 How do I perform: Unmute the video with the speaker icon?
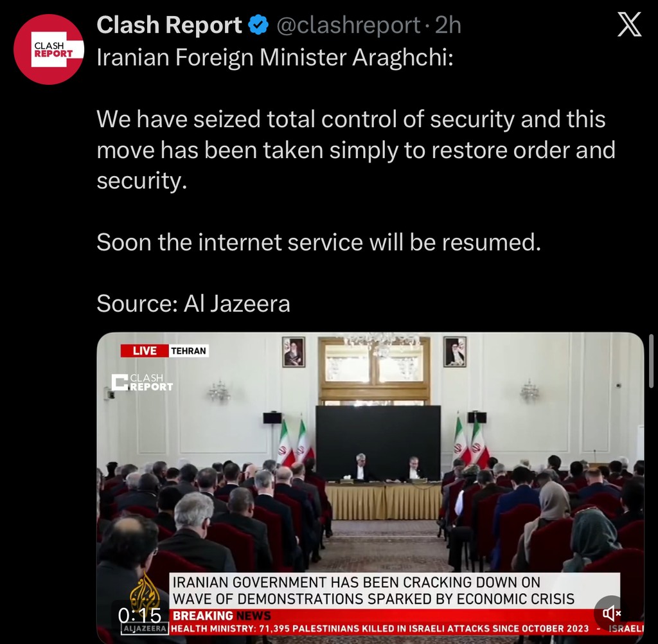(611, 613)
